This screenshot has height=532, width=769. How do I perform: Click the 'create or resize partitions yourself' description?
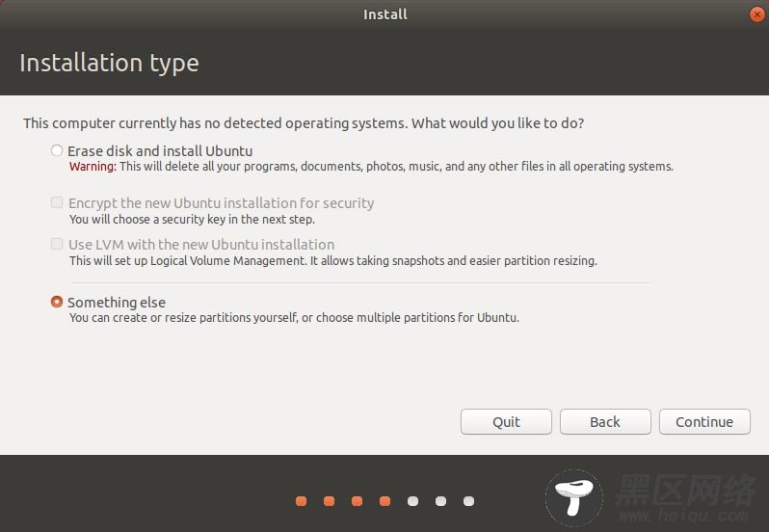[294, 318]
